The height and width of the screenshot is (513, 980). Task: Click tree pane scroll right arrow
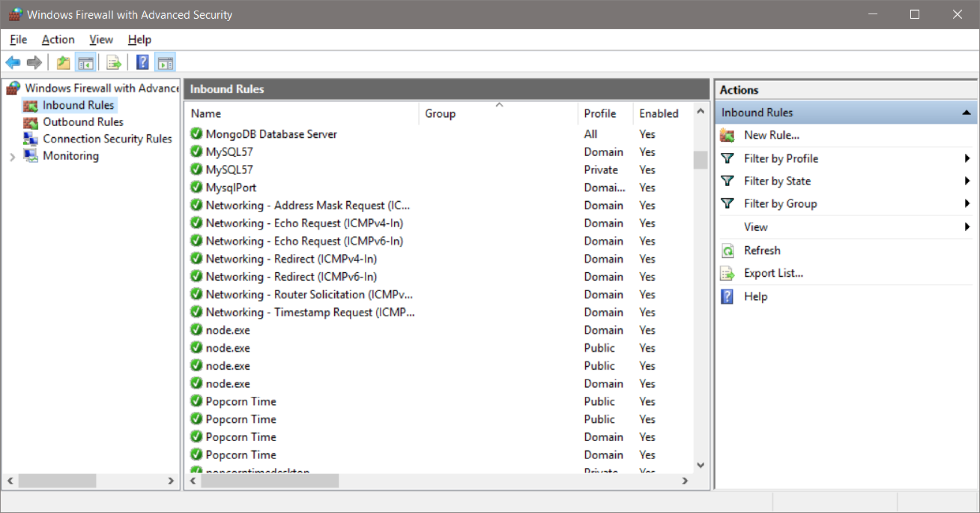pyautogui.click(x=171, y=481)
